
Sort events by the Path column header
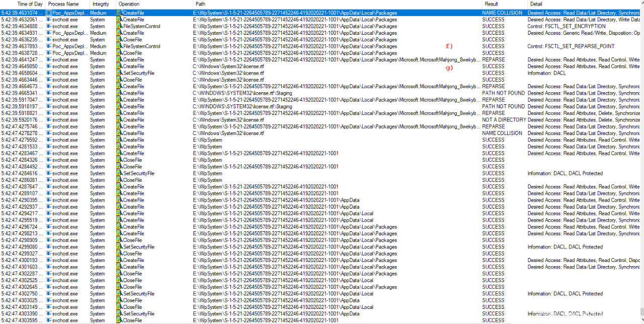coord(200,4)
